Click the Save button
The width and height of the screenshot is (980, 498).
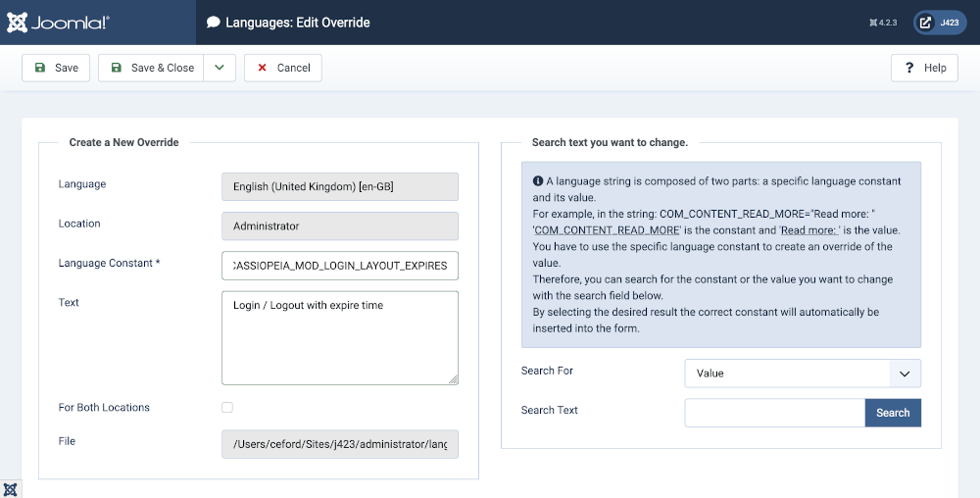click(x=56, y=68)
